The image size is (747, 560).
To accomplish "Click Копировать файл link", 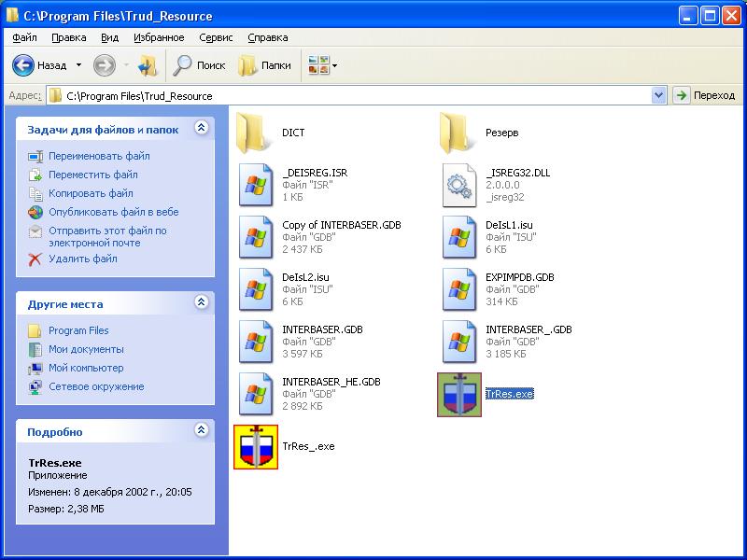I will (91, 193).
